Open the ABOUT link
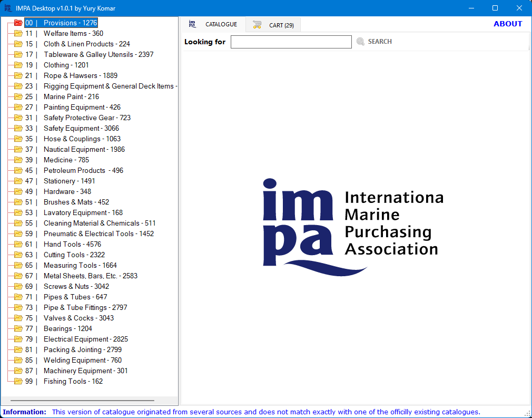Screen dimensions: 532x418 [x=508, y=24]
